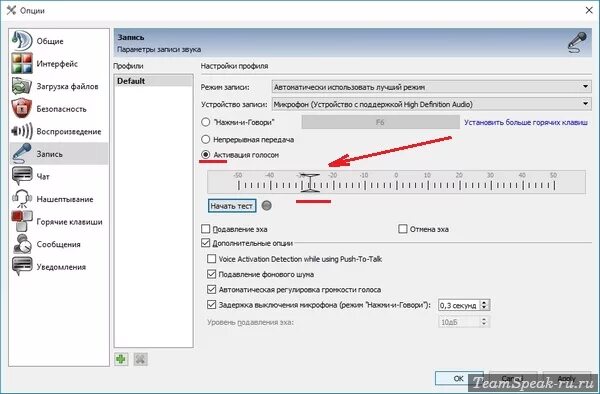Screen dimensions: 600x394
Task: Click the Запись microphone icon in sidebar
Action: pos(22,154)
